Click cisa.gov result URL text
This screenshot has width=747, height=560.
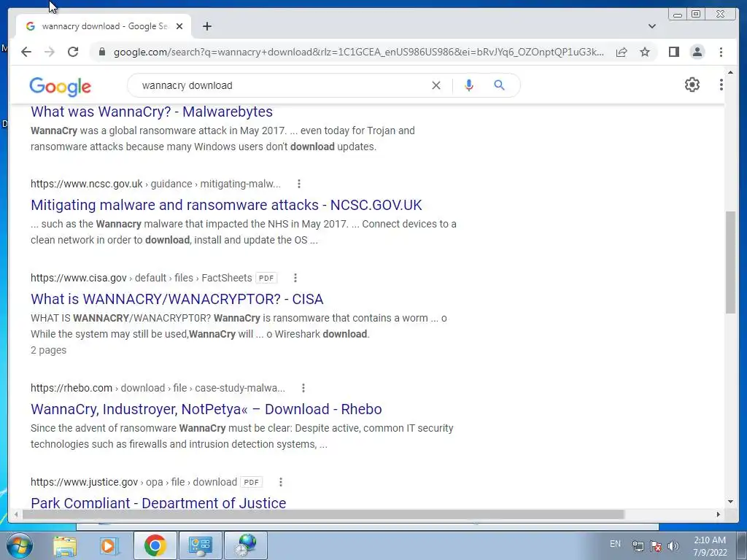tap(141, 278)
